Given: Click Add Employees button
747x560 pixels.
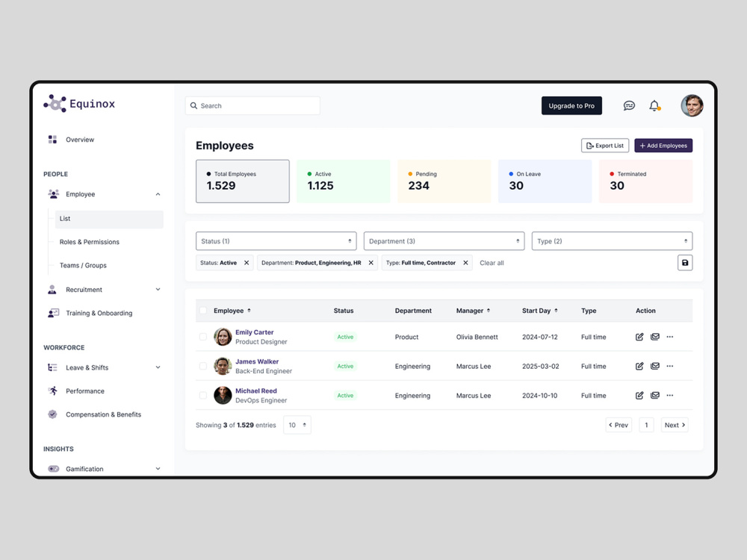Looking at the screenshot, I should point(663,146).
